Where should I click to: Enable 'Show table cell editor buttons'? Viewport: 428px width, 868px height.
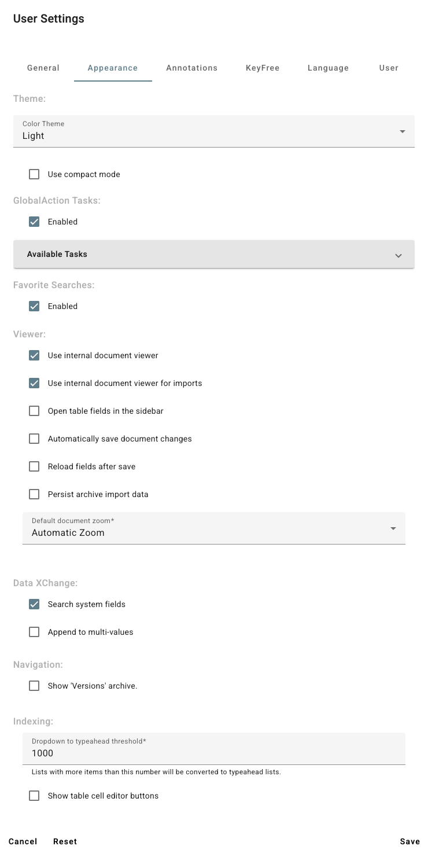34,796
